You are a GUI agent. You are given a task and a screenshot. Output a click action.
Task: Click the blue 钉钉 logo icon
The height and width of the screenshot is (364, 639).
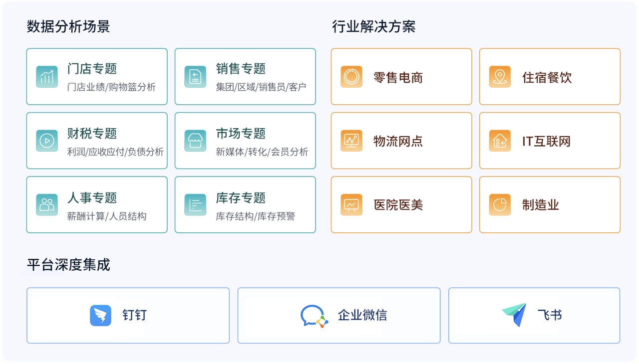pos(100,316)
